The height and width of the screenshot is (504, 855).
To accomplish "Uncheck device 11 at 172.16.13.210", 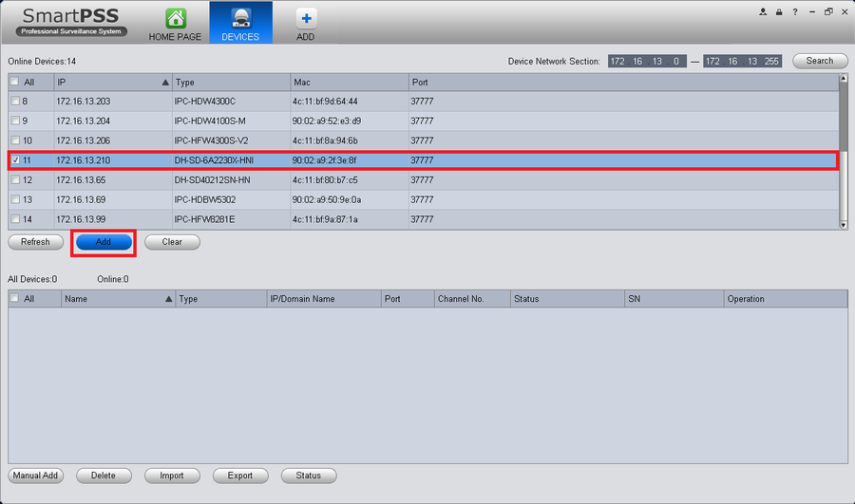I will click(15, 160).
